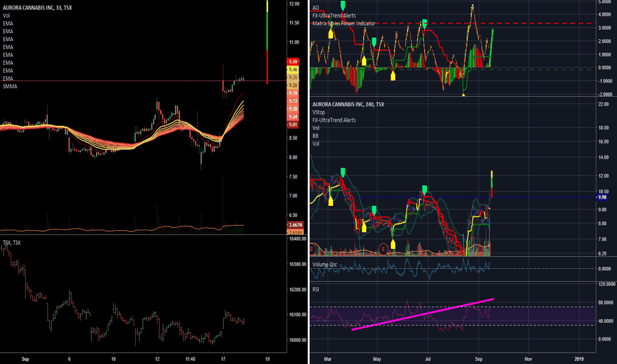Open the earnings E icon at left edge
This screenshot has width=617, height=364.
(x=312, y=249)
